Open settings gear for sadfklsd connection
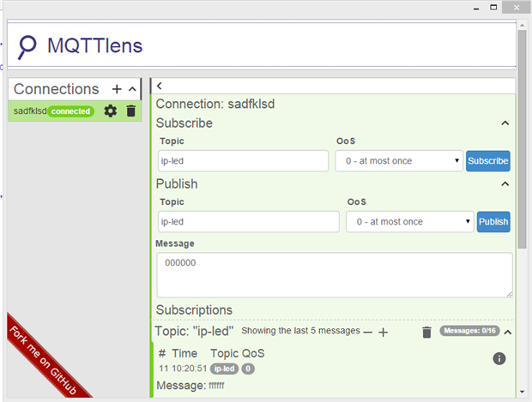532x402 pixels. click(x=110, y=111)
